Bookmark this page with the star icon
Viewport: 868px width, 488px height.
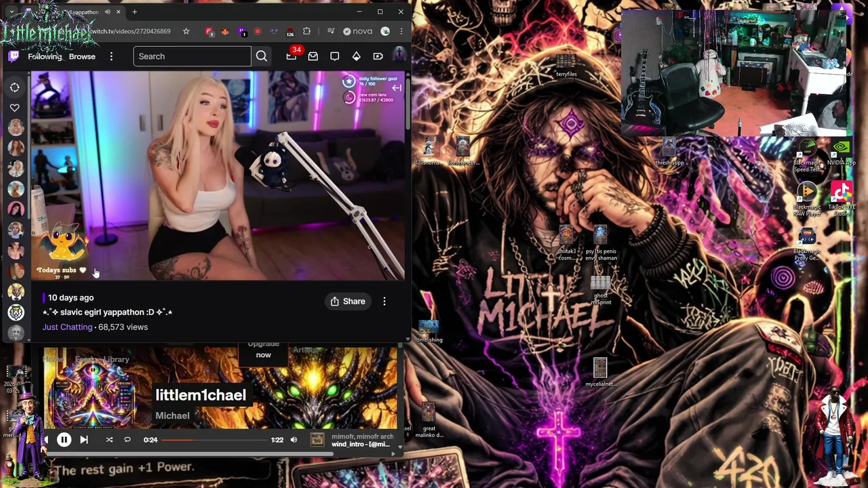(186, 31)
